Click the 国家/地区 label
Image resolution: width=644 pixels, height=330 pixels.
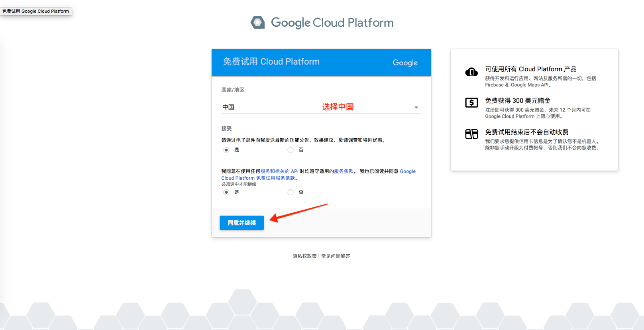coord(233,90)
